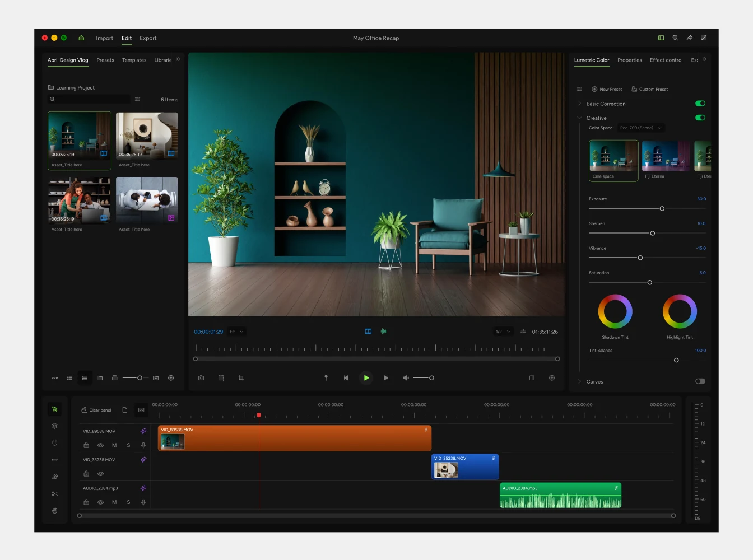The image size is (753, 560).
Task: Click the camera snapshot icon below the preview
Action: tap(201, 378)
